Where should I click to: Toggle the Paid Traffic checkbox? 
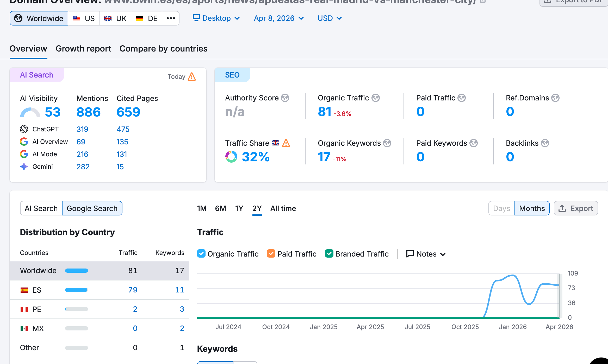click(x=271, y=253)
